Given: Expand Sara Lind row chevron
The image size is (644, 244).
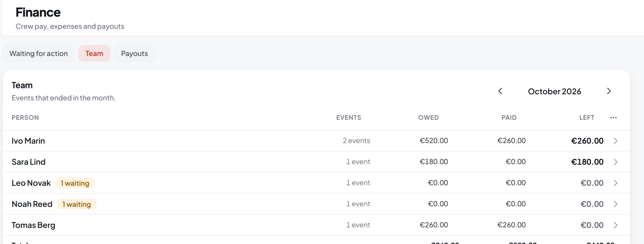Looking at the screenshot, I should pyautogui.click(x=615, y=162).
